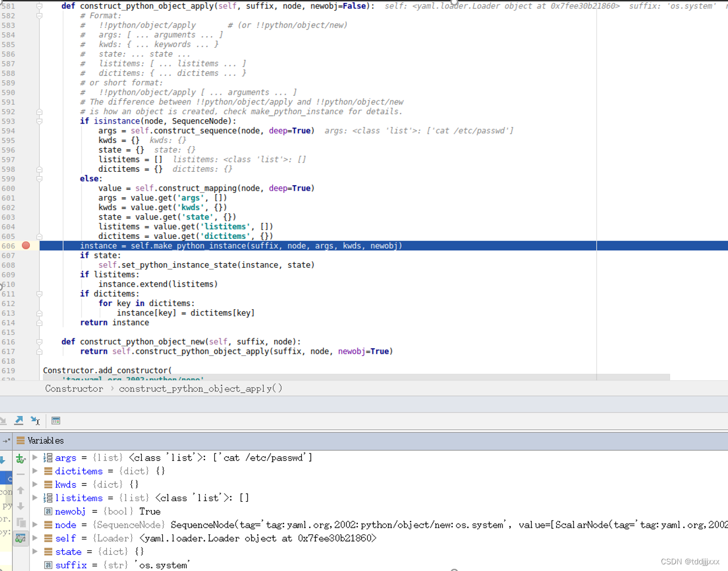
Task: Toggle show watches in Variables tab
Action: [20, 538]
